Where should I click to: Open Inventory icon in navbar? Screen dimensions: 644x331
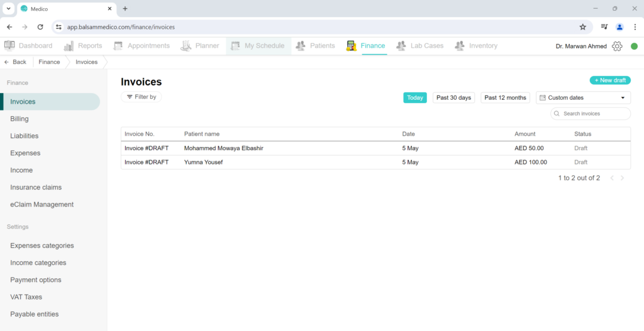(460, 46)
